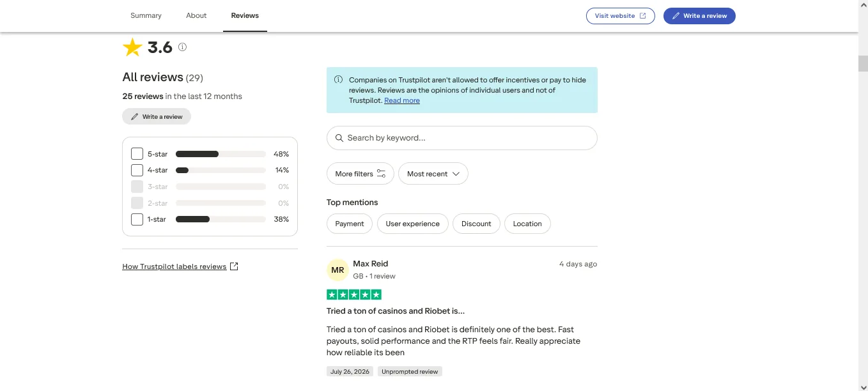Click the Visit website button
The image size is (868, 391).
(621, 16)
